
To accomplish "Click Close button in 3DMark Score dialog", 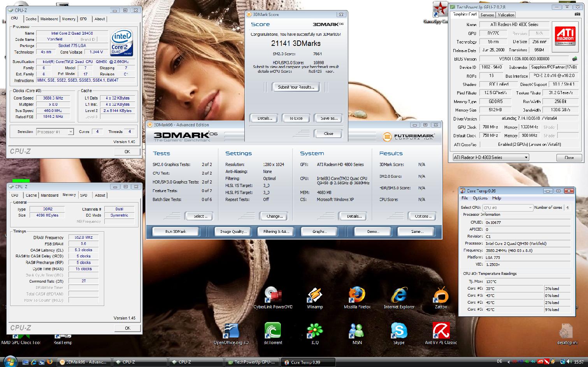I will (x=328, y=133).
